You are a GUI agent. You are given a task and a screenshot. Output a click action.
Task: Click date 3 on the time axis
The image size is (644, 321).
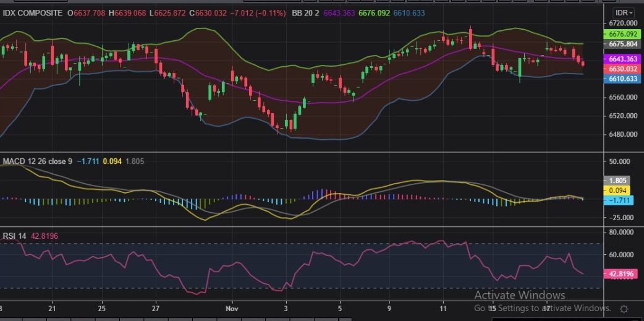point(286,308)
